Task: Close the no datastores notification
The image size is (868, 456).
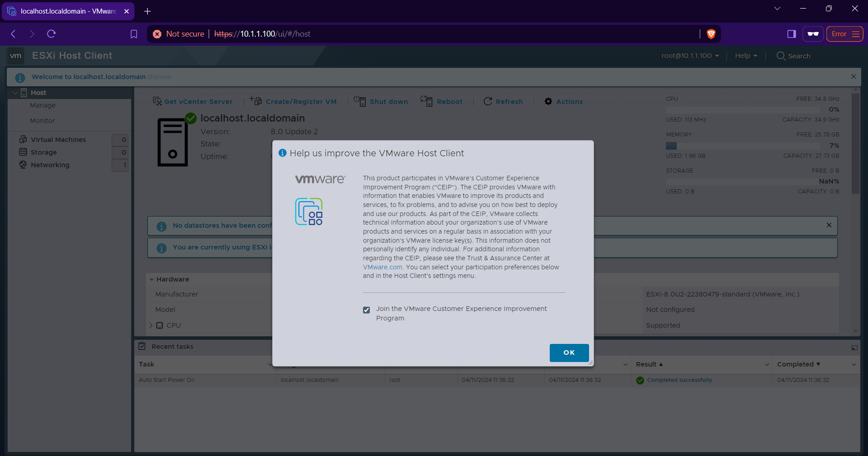Action: click(x=829, y=225)
